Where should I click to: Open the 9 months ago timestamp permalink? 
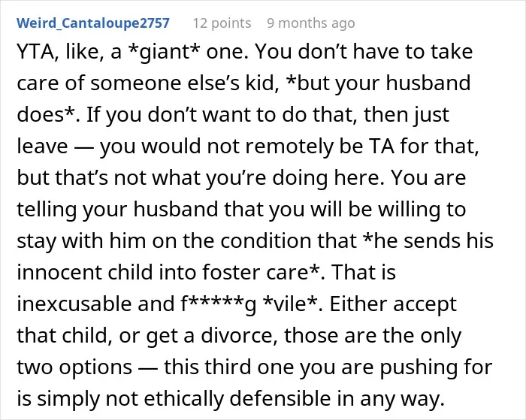point(310,23)
